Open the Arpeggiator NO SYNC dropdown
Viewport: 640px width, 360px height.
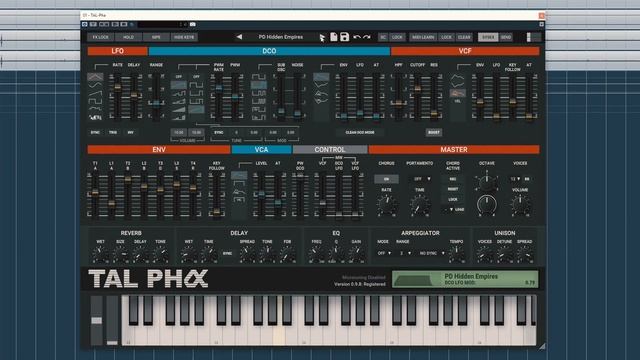point(431,253)
